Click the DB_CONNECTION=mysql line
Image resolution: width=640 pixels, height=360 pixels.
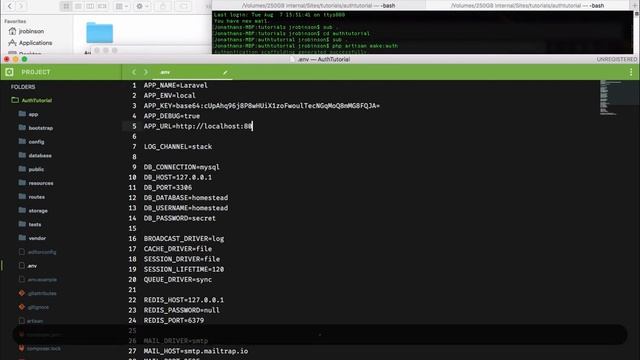[182, 167]
